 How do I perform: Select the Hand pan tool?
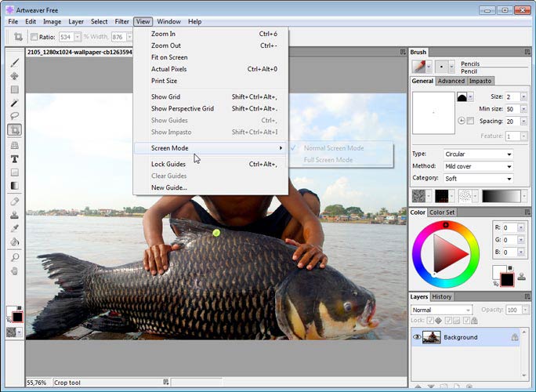tap(15, 270)
